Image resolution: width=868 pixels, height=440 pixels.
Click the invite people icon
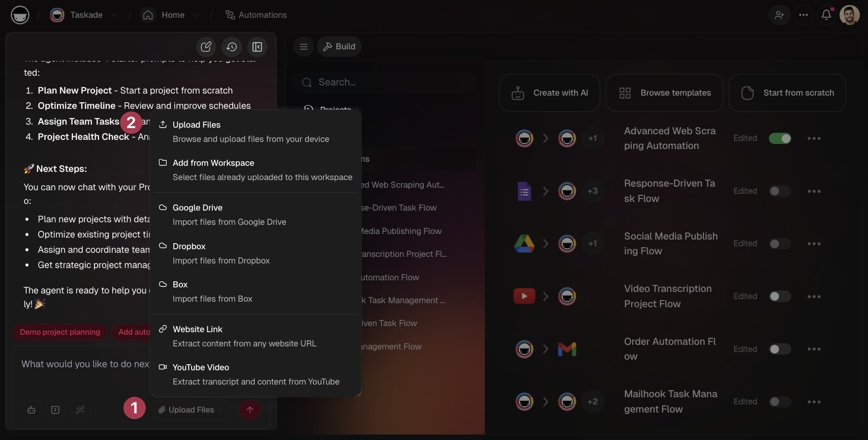click(779, 15)
